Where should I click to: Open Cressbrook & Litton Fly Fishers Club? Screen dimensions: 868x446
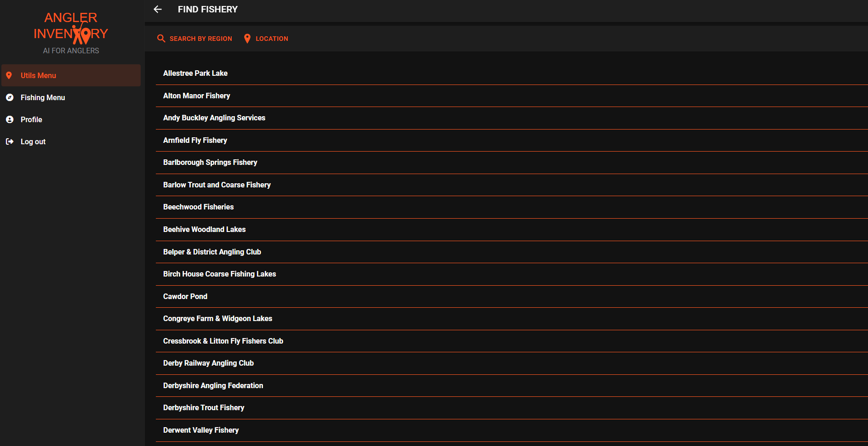(223, 341)
